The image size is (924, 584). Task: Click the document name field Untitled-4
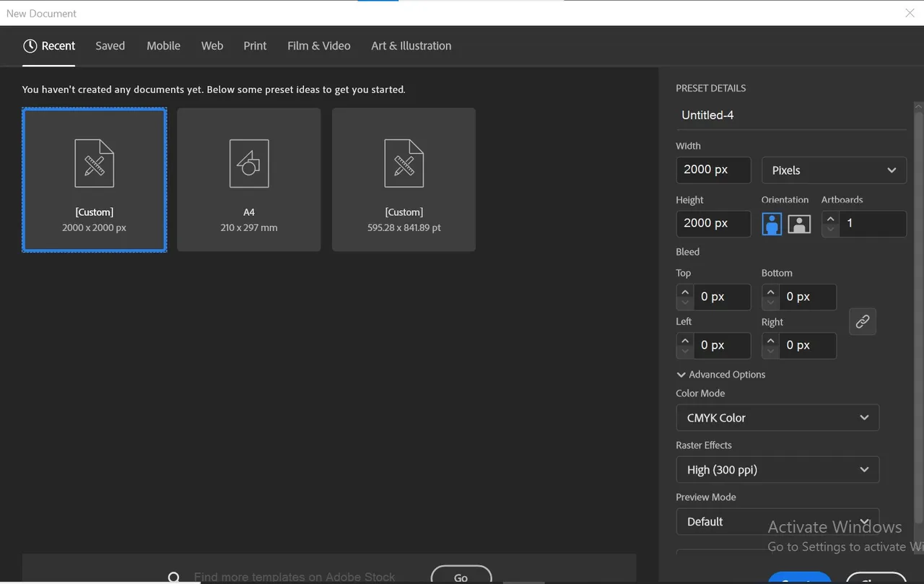791,116
